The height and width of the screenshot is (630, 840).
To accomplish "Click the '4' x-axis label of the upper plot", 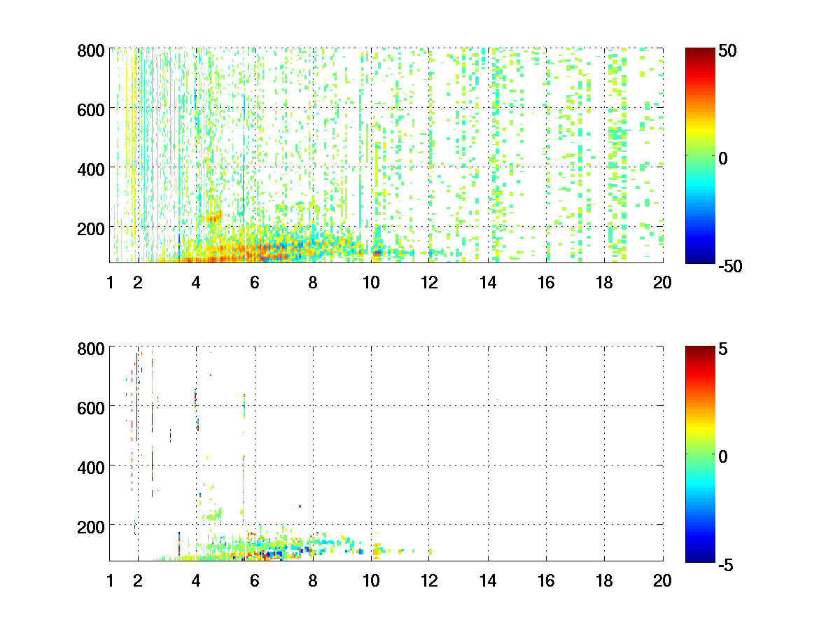I will coord(196,282).
